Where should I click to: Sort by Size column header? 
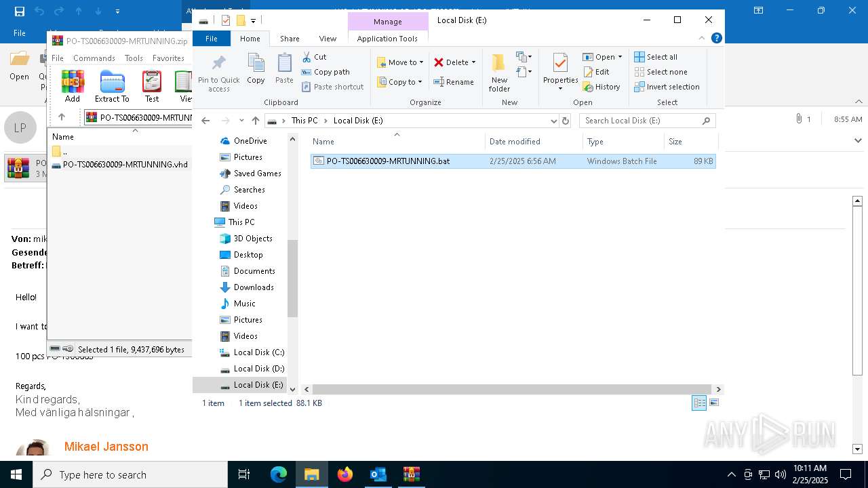point(690,142)
